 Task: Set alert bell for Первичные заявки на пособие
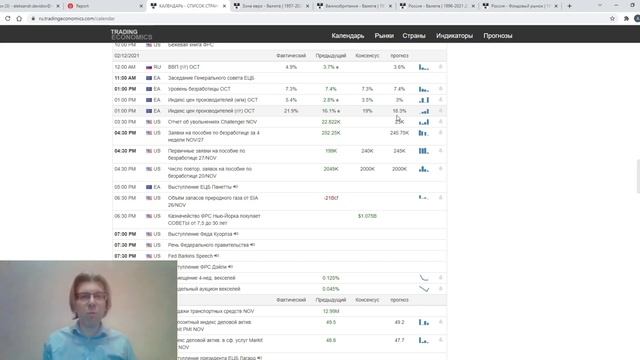440,151
